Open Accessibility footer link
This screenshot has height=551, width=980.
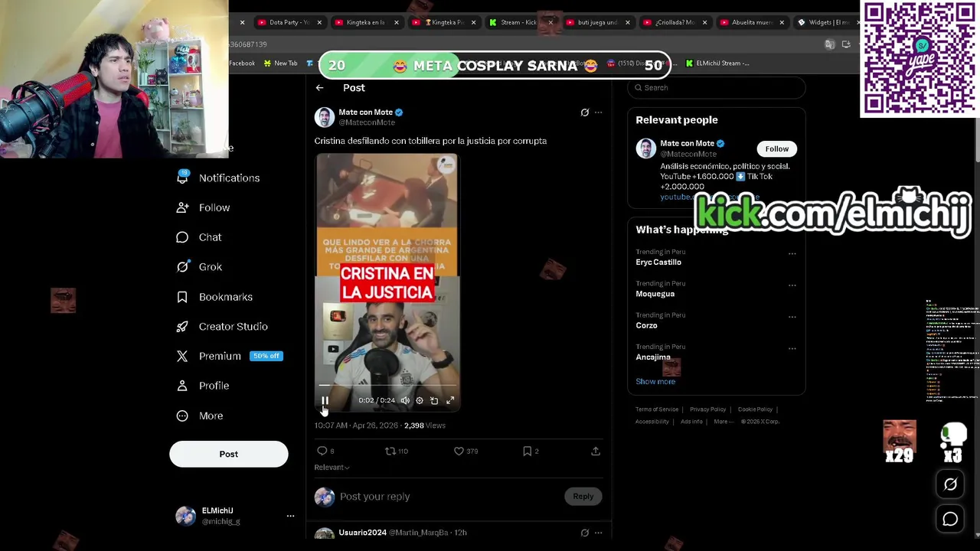point(652,422)
